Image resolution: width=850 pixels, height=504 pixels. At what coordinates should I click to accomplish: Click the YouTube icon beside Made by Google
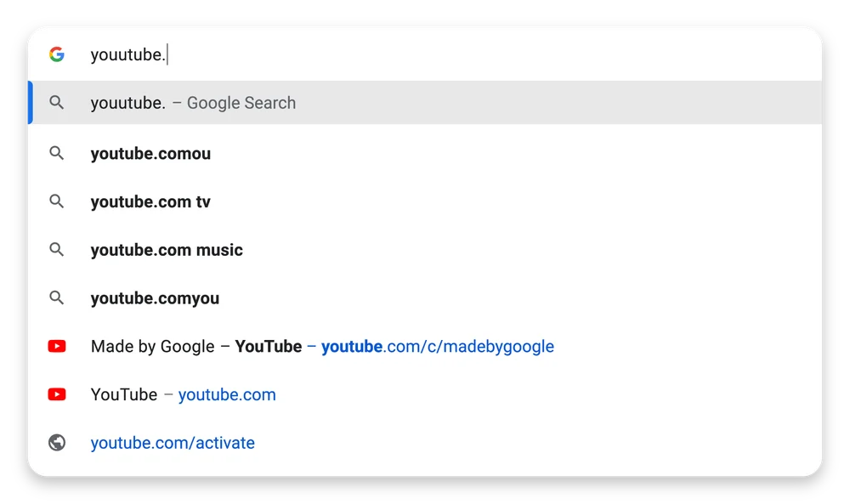point(57,346)
